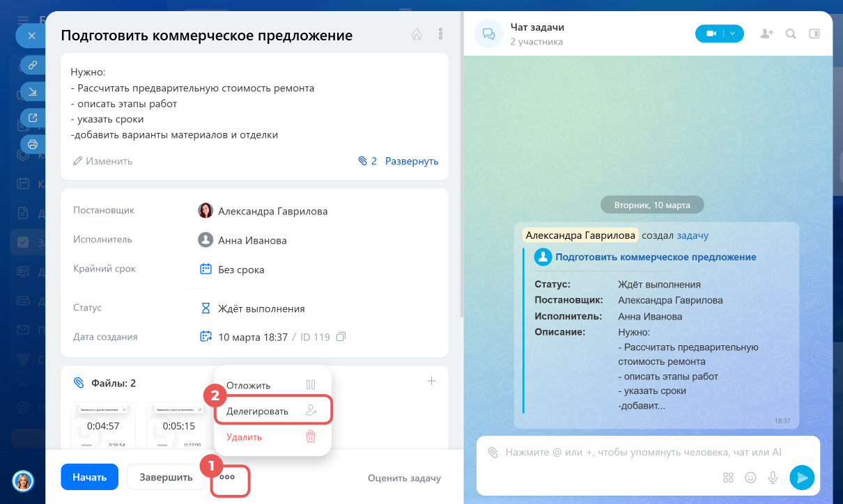Image resolution: width=843 pixels, height=504 pixels.
Task: Send message with the blue arrow button
Action: pos(802,478)
